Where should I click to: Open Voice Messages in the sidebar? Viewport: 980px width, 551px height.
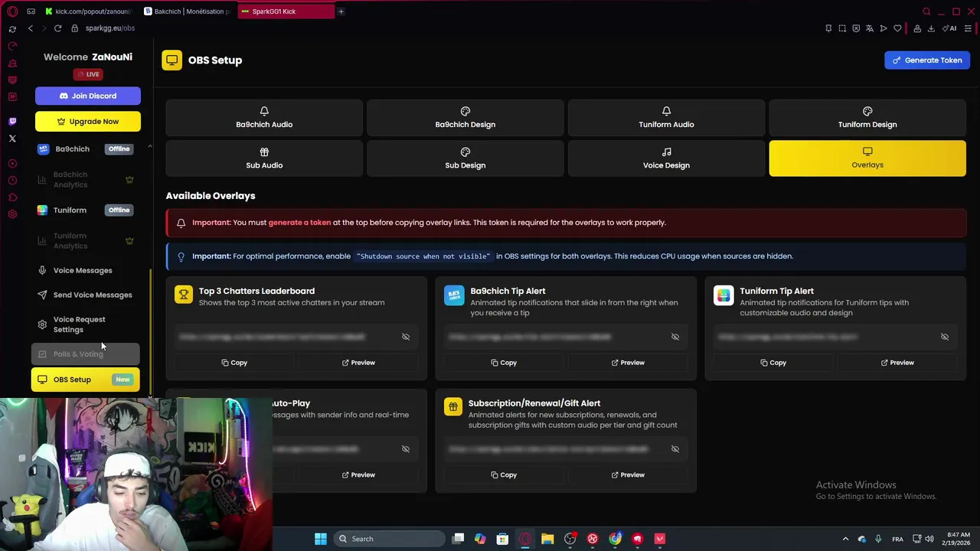tap(85, 270)
